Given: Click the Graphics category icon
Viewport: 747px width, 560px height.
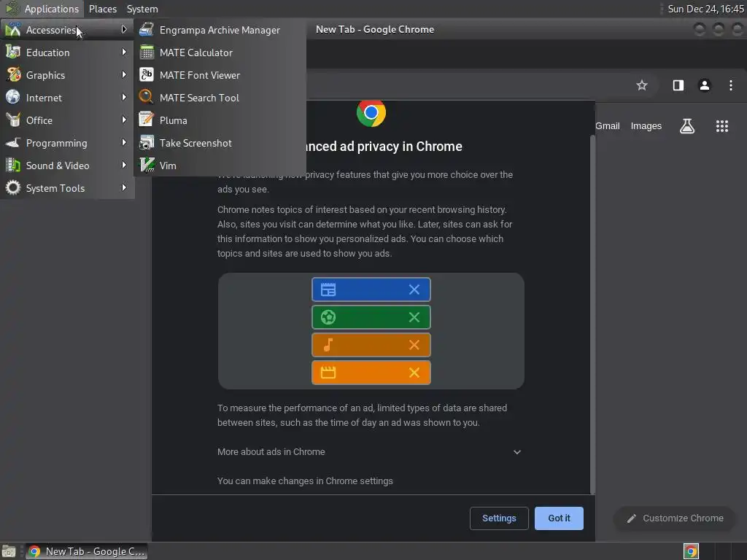Looking at the screenshot, I should pyautogui.click(x=13, y=75).
